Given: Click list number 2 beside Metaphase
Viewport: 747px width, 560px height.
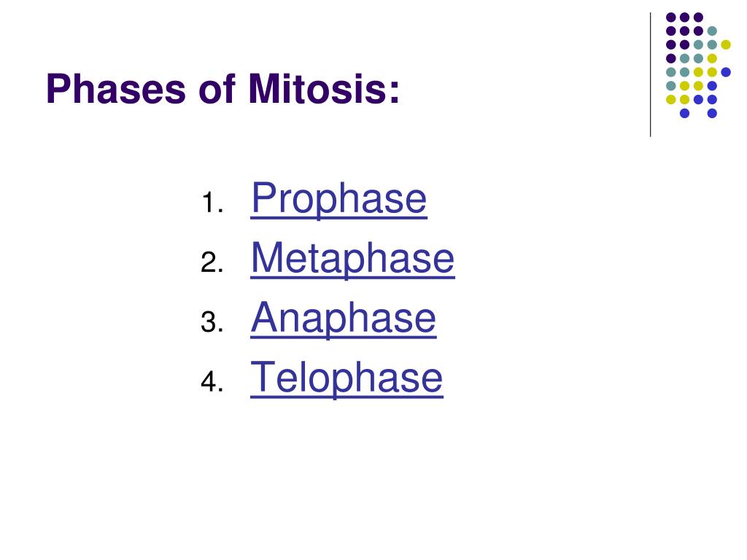Looking at the screenshot, I should [x=212, y=262].
